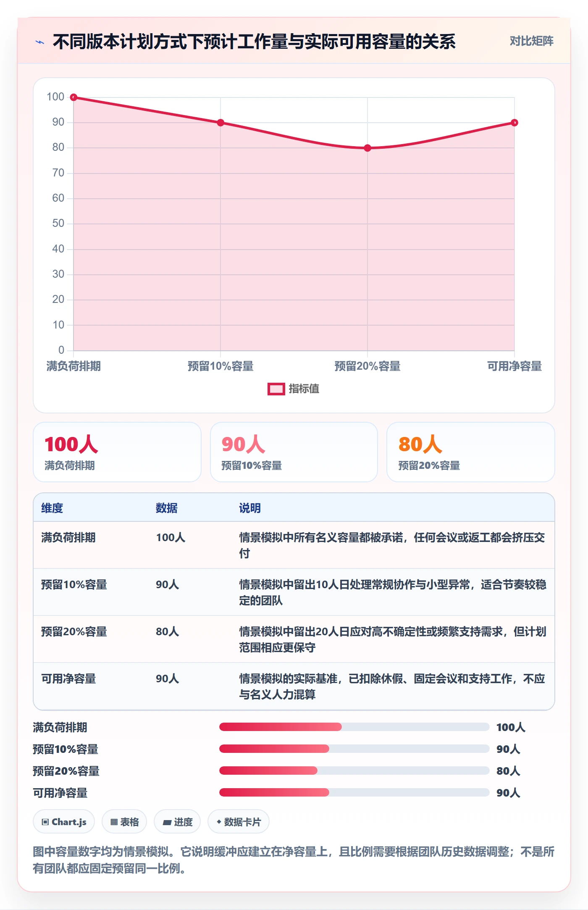Select the 满负荷排期 data point on the line chart

pos(73,97)
